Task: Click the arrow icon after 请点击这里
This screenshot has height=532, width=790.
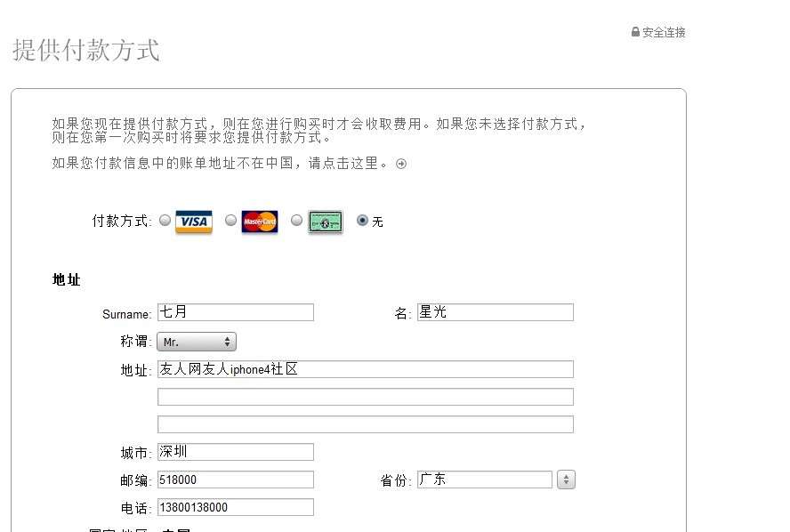Action: (400, 164)
